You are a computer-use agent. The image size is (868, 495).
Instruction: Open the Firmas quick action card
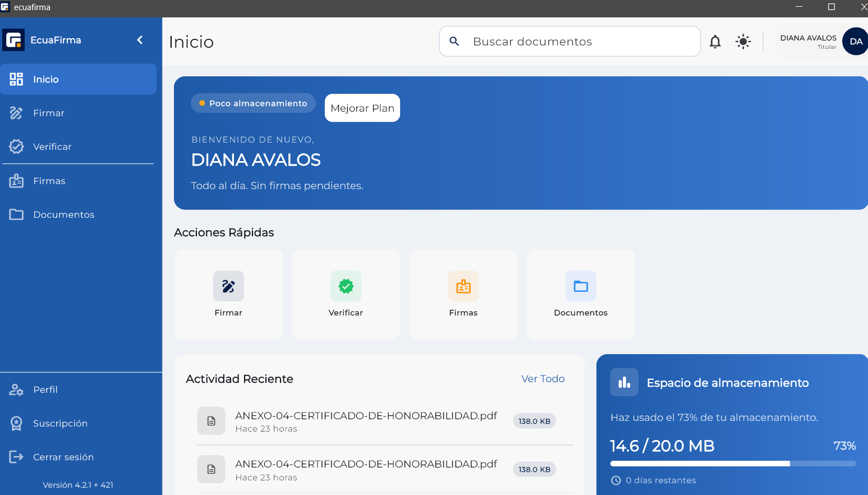click(463, 295)
